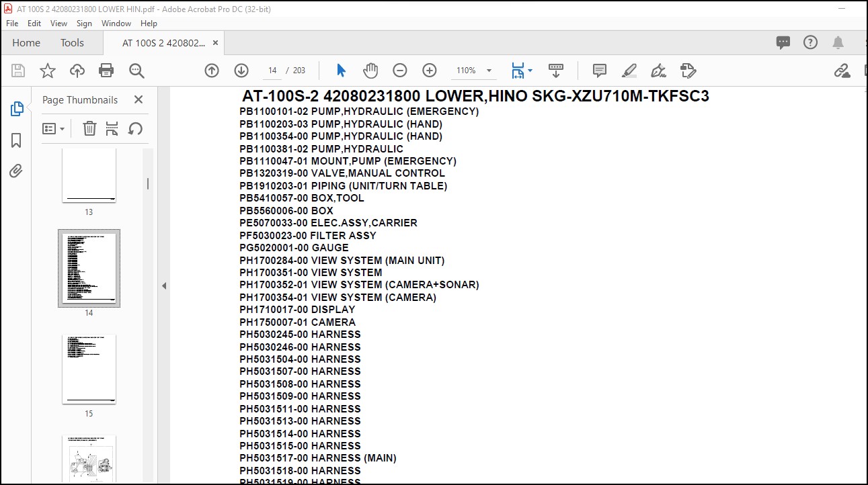Open the Bookmarks panel

[17, 140]
